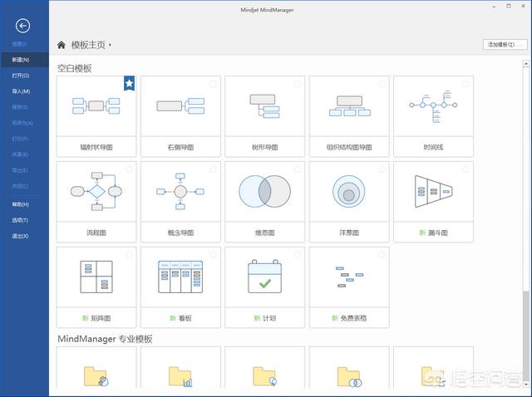
Task: Favorite the 洋葱图 template star
Action: [x=382, y=169]
